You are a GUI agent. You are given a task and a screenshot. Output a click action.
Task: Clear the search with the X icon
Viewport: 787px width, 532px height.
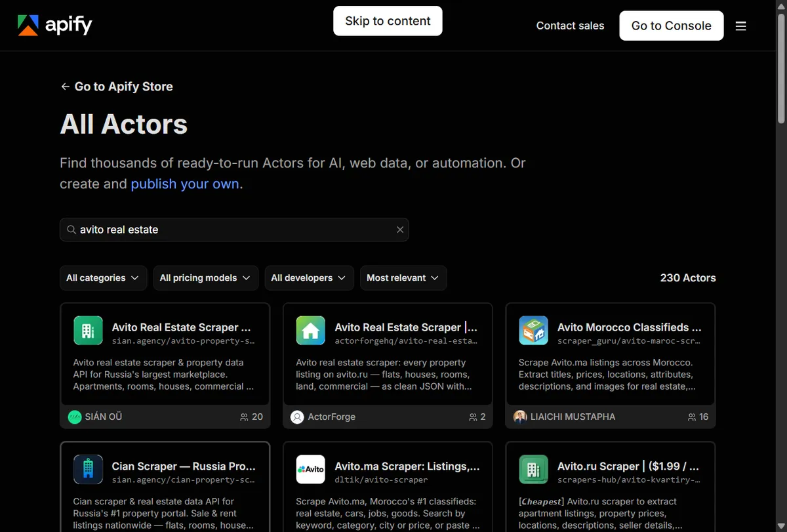pyautogui.click(x=400, y=230)
